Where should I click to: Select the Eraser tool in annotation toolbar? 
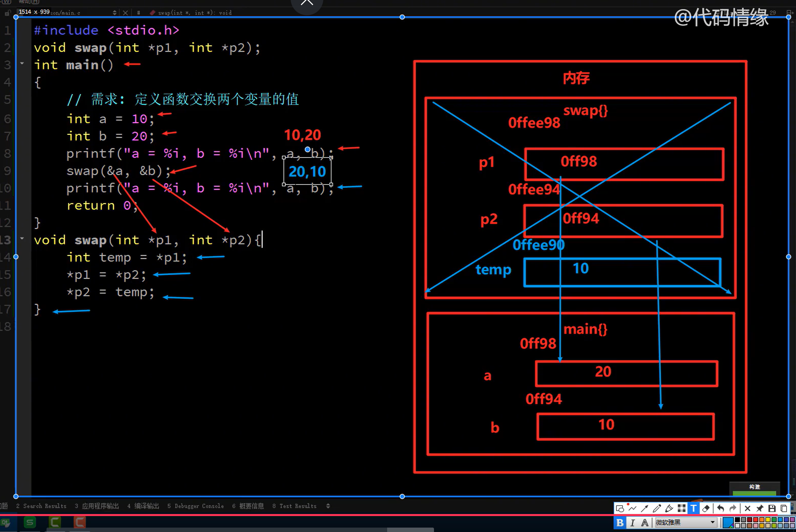tap(706, 508)
